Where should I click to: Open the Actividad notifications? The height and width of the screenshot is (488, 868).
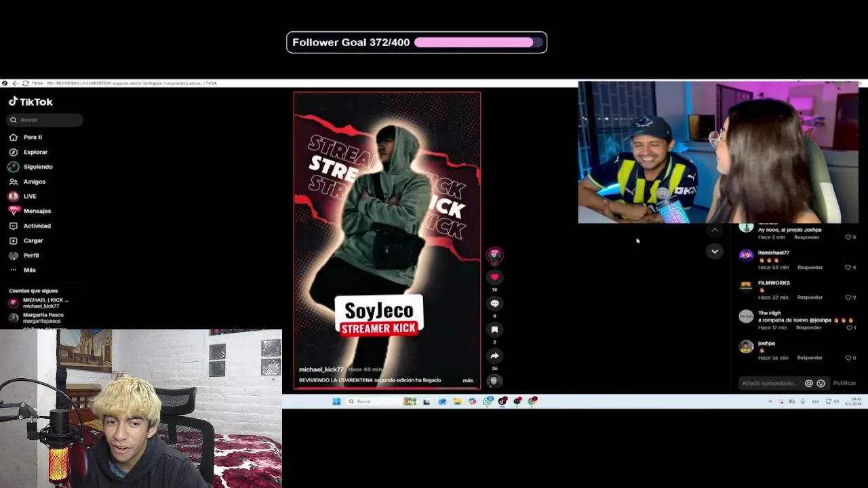pos(30,226)
